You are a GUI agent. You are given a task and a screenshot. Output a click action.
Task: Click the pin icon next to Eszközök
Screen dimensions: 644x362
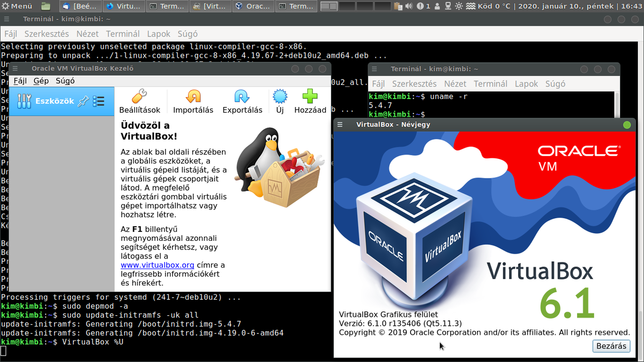[84, 101]
